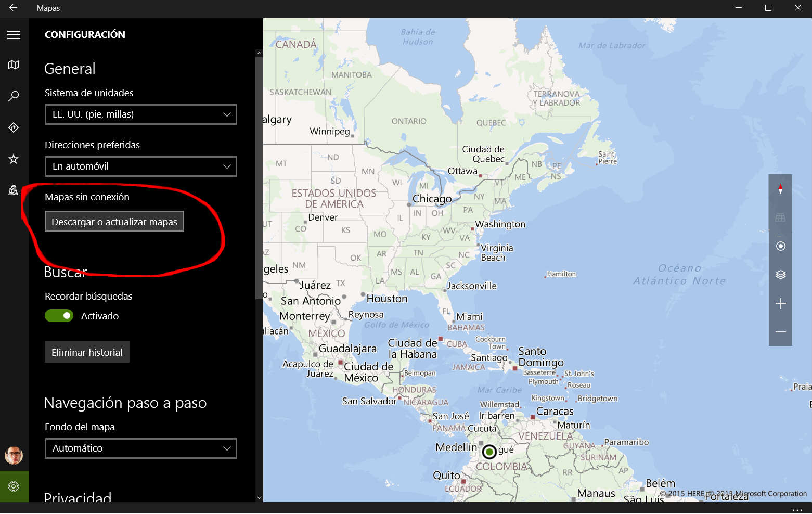This screenshot has width=812, height=514.
Task: Click Descargar o actualizar mapas button
Action: [x=114, y=222]
